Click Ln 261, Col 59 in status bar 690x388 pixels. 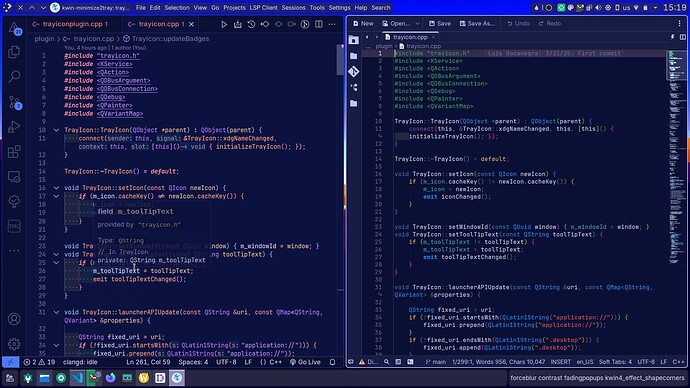coord(148,362)
